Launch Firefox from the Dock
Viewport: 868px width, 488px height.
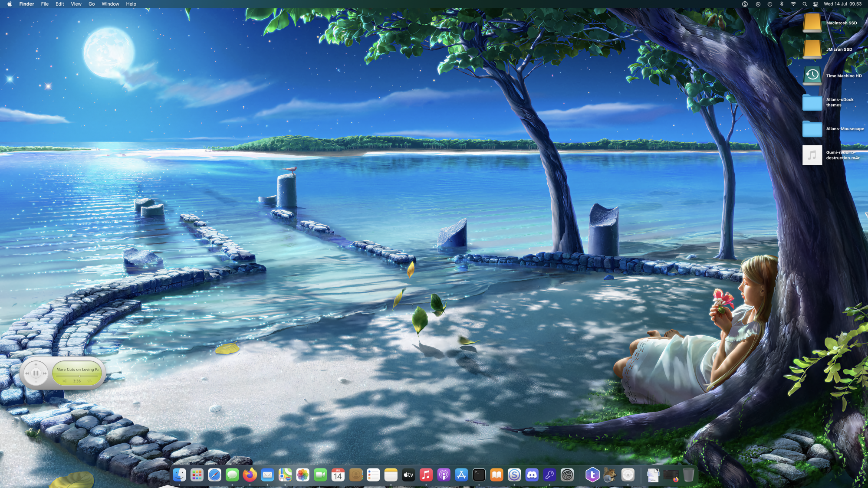tap(250, 475)
